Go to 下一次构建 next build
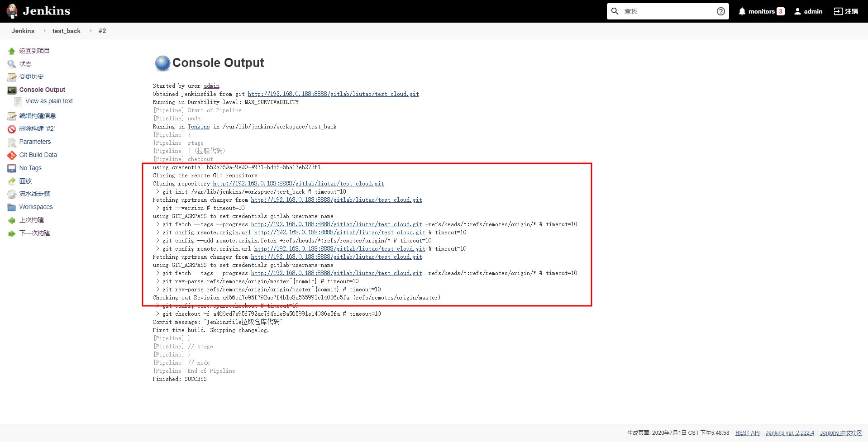 point(34,233)
